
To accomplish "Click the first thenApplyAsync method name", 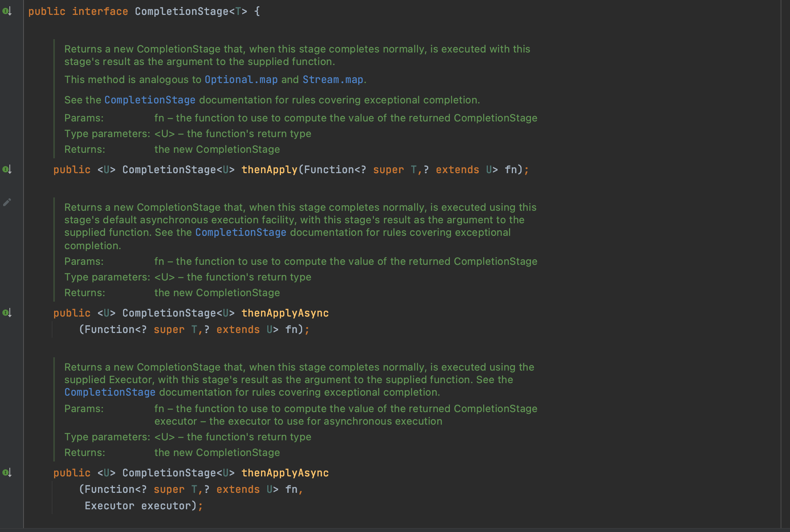I will (x=285, y=313).
